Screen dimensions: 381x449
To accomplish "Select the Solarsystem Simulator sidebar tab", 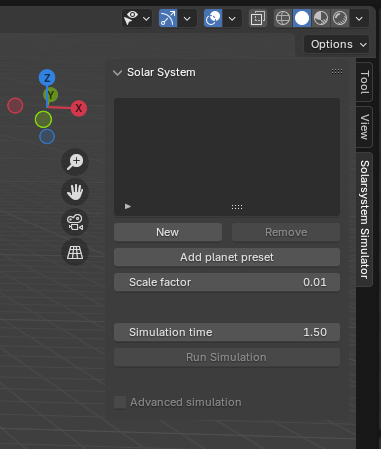I will click(364, 219).
